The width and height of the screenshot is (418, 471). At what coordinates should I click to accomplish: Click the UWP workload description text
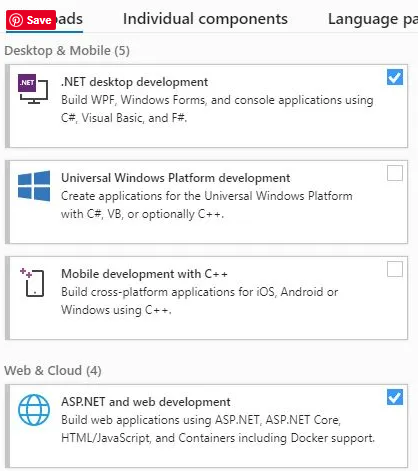click(x=206, y=205)
